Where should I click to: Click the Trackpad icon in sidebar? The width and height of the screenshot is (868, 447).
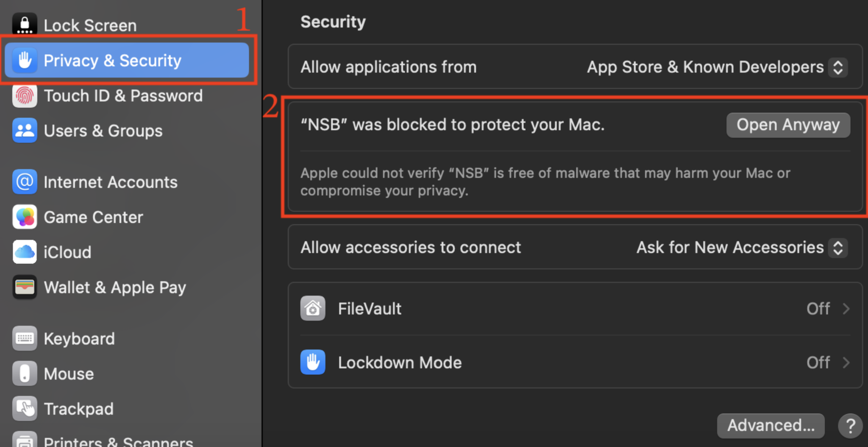[x=25, y=408]
